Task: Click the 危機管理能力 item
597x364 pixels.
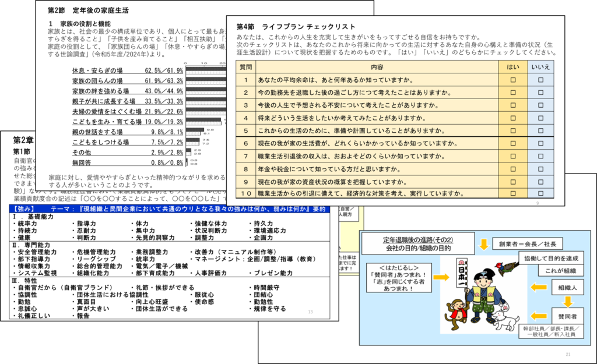Action: pos(95,252)
